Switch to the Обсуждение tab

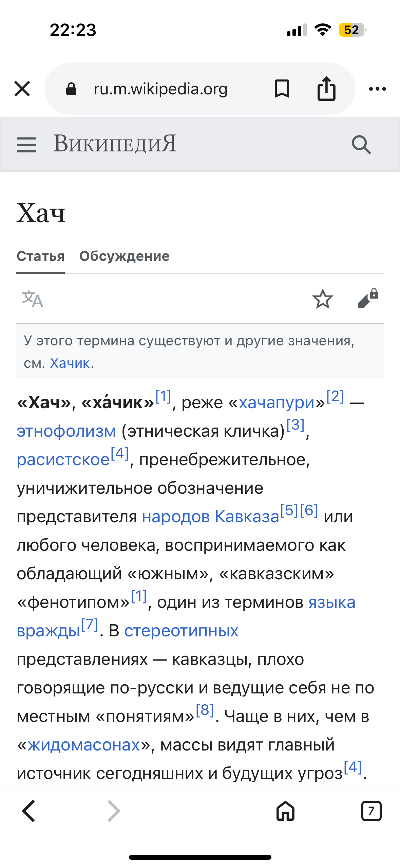124,256
